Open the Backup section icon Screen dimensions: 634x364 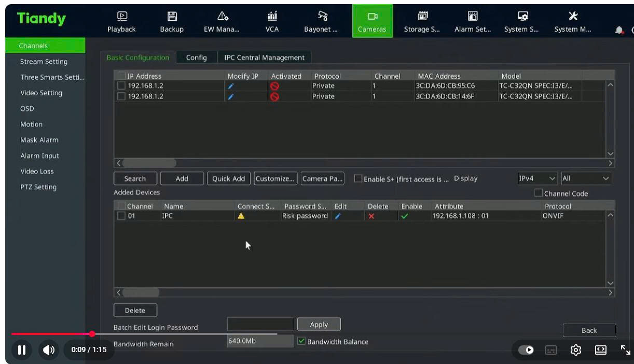click(x=172, y=17)
